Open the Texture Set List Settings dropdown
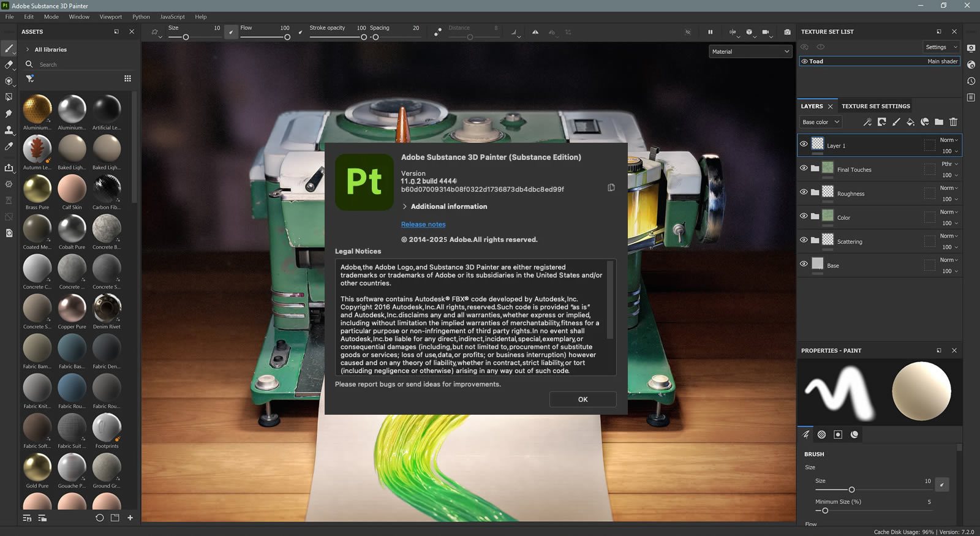The image size is (980, 536). [941, 47]
